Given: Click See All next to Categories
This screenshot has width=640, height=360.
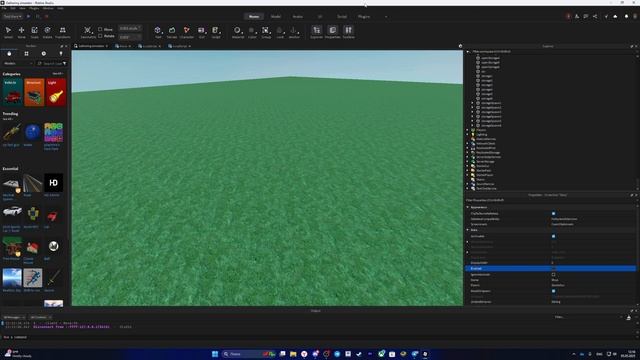Looking at the screenshot, I should [58, 73].
